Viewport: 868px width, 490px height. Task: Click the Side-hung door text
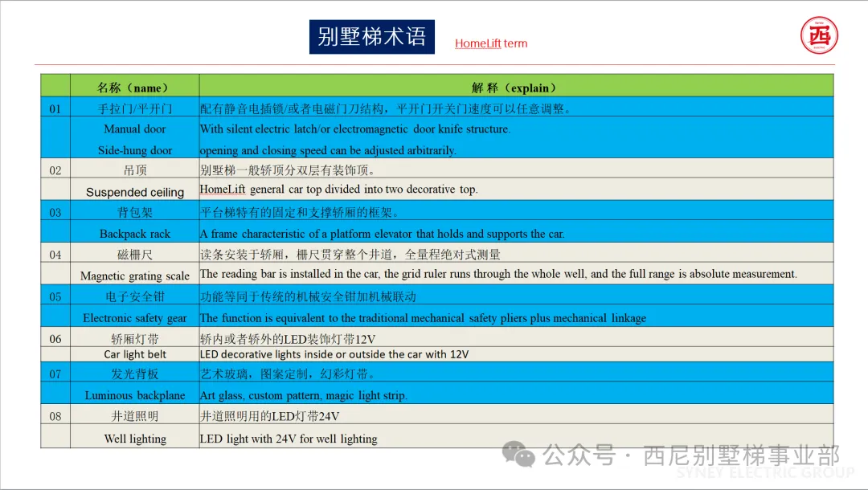pos(134,150)
